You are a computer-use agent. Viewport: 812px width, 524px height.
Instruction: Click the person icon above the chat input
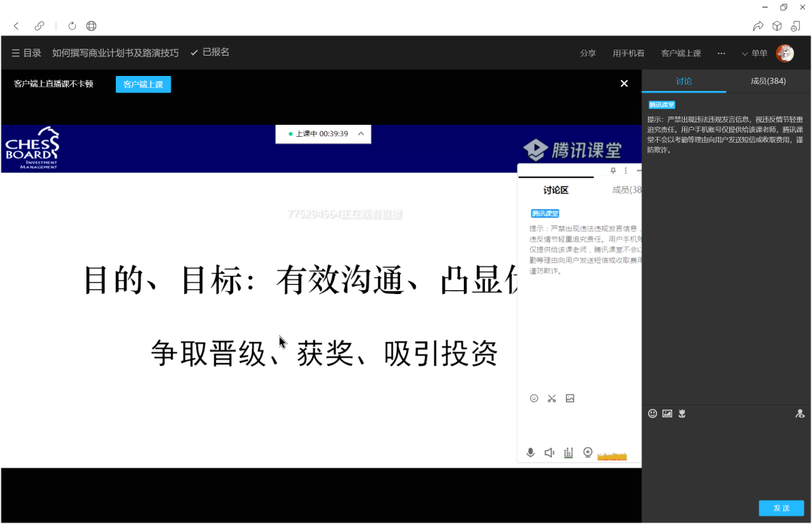coord(800,413)
